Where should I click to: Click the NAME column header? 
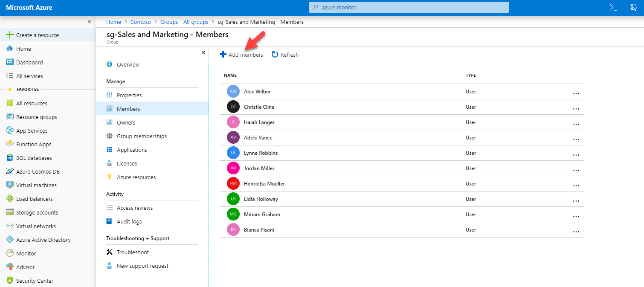coord(230,75)
